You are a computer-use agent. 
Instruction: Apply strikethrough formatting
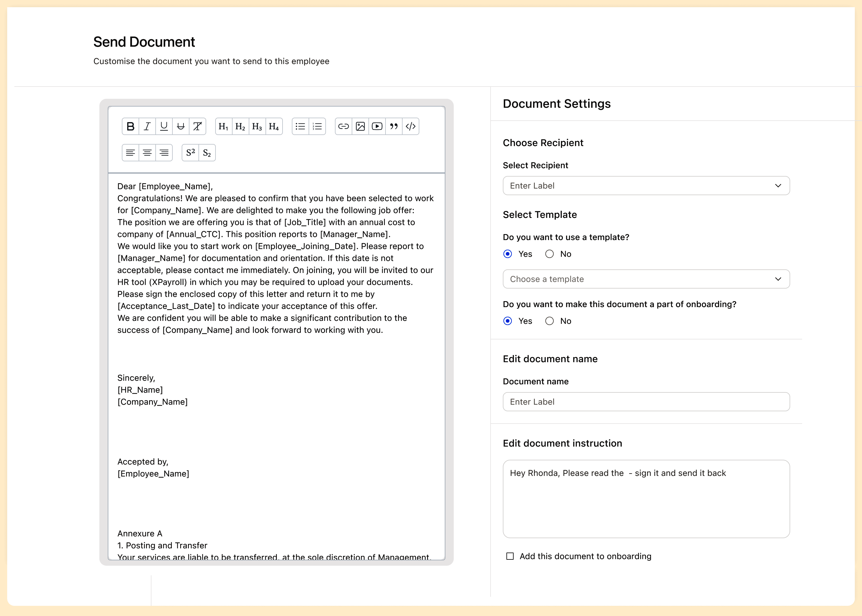(181, 126)
